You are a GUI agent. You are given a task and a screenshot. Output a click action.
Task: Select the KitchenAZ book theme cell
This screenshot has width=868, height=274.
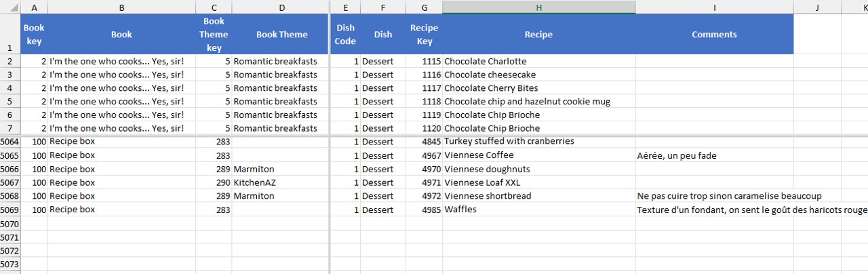[x=281, y=182]
